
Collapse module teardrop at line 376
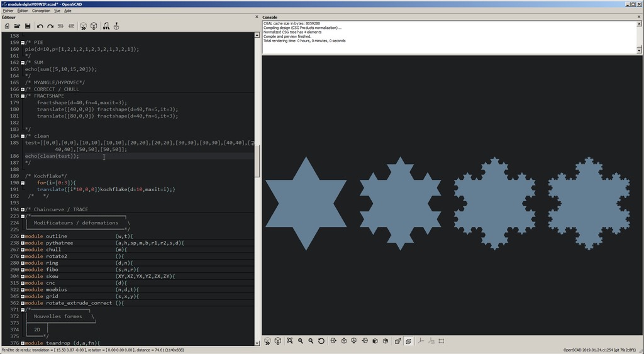coord(23,343)
